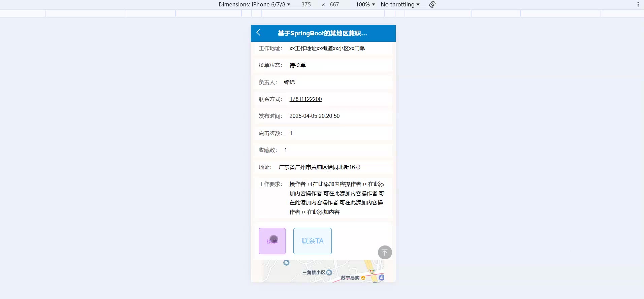Click the 接单 accept order button
The height and width of the screenshot is (299, 644).
272,241
